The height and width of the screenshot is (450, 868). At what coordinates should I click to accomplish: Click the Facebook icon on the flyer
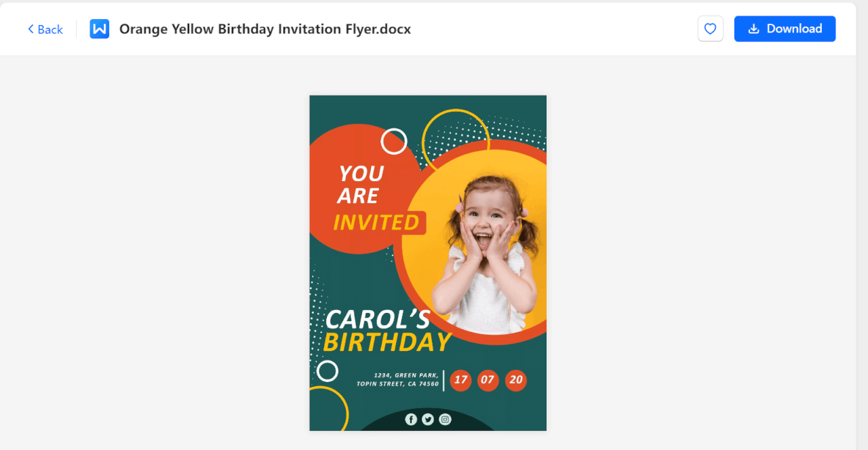(x=411, y=419)
